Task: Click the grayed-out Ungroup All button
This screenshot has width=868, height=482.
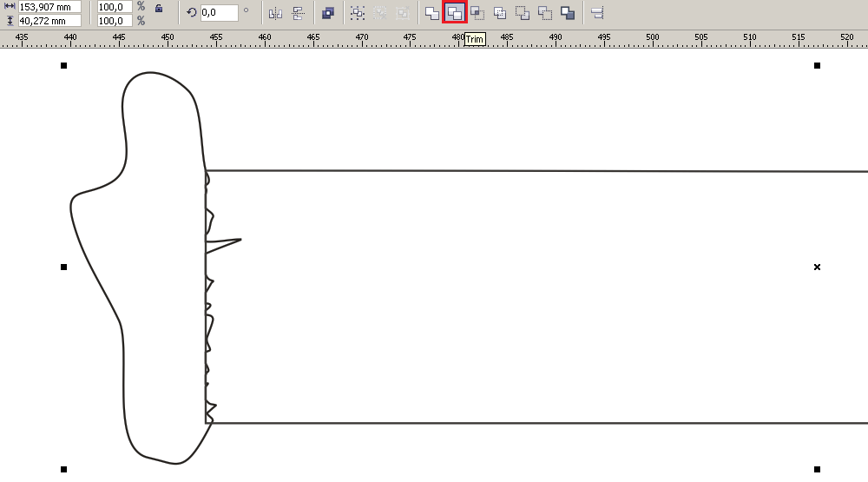Action: pos(403,13)
